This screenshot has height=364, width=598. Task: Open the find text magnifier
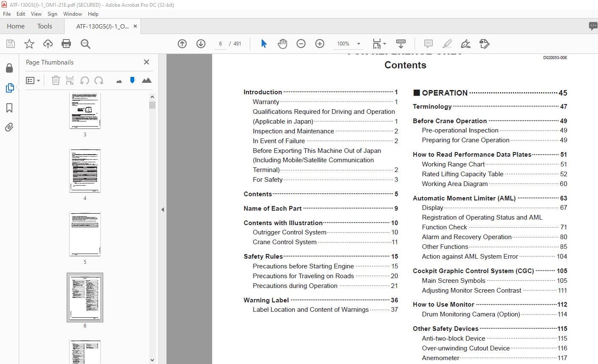85,44
